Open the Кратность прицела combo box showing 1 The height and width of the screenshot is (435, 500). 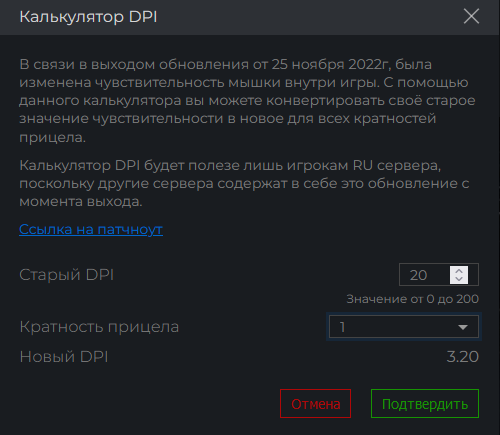(x=404, y=327)
